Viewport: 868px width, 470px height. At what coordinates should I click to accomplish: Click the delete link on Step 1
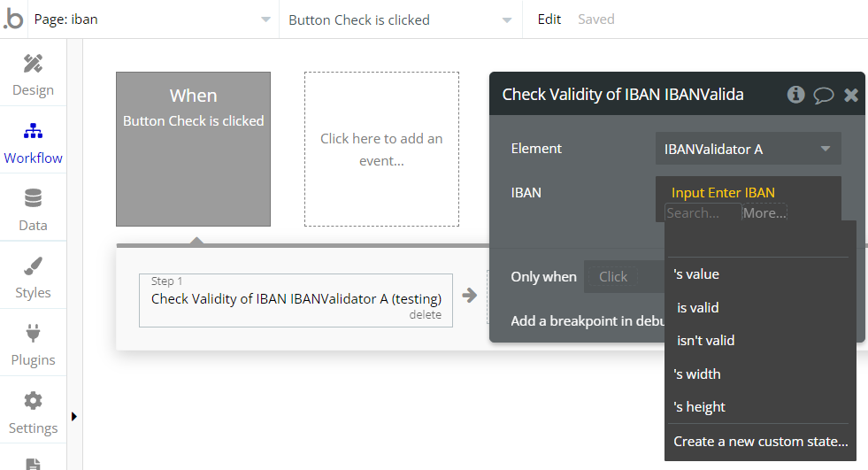click(425, 315)
